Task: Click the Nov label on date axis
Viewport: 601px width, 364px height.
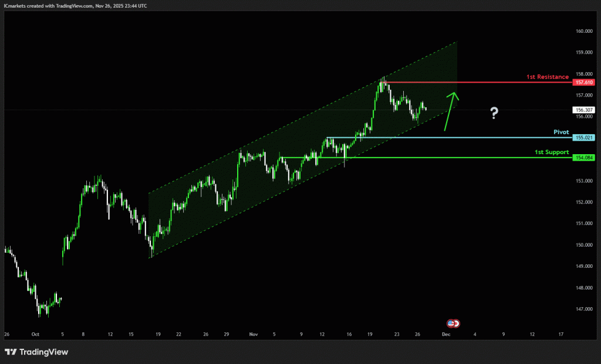Action: pyautogui.click(x=253, y=334)
